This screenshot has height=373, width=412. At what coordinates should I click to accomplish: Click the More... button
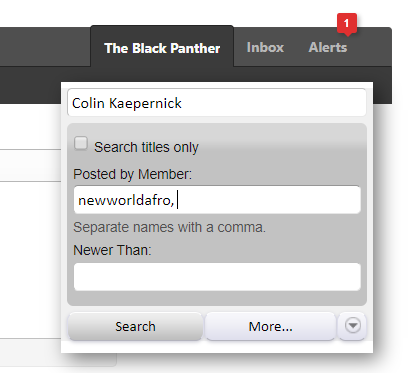pyautogui.click(x=270, y=326)
